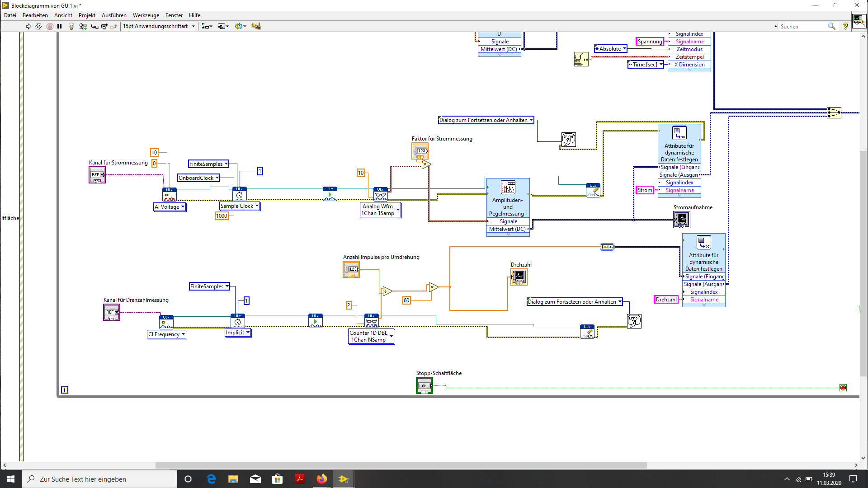Click the Run arrow button
Image resolution: width=868 pixels, height=488 pixels.
tap(28, 26)
